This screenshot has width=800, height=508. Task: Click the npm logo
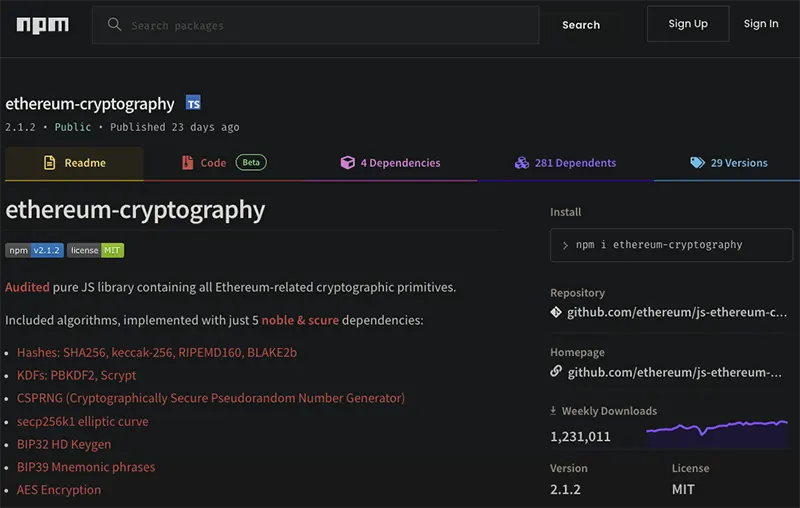[42, 25]
